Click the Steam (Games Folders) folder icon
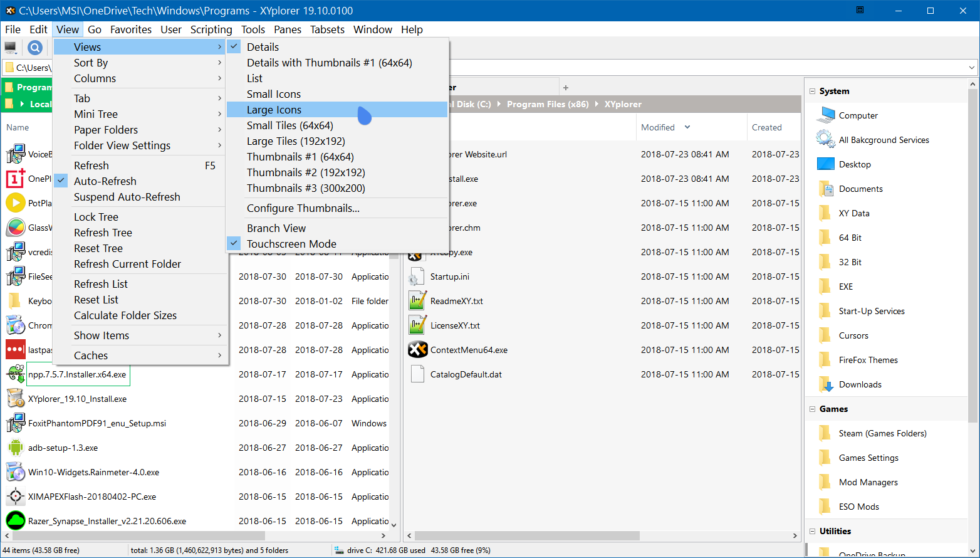Screen dimensions: 980x558 tap(826, 433)
